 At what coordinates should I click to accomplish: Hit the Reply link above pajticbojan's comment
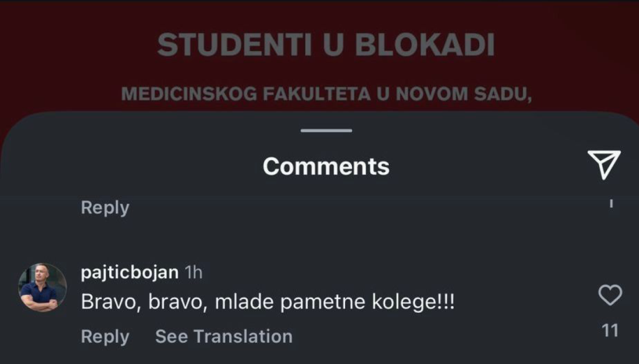(x=105, y=208)
